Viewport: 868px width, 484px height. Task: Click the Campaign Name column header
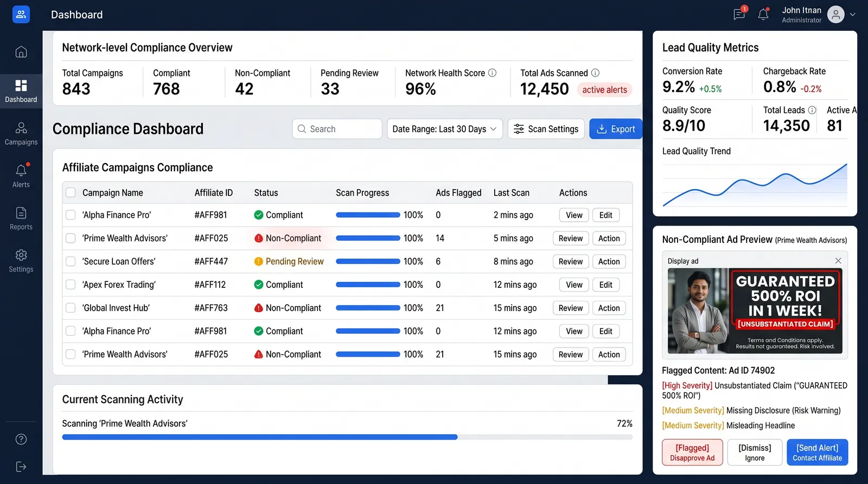(113, 192)
